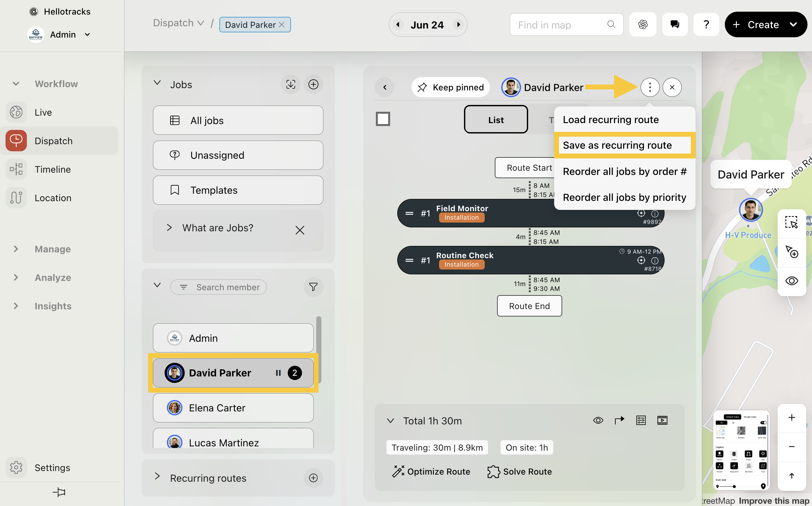Play route animation film icon in totals
This screenshot has height=506, width=812.
662,420
